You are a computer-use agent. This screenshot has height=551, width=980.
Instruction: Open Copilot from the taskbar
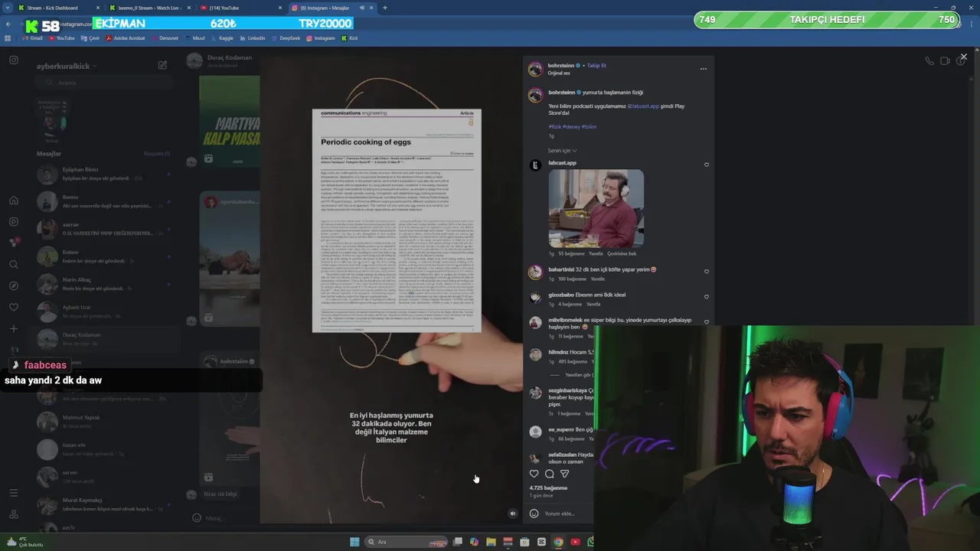click(474, 542)
